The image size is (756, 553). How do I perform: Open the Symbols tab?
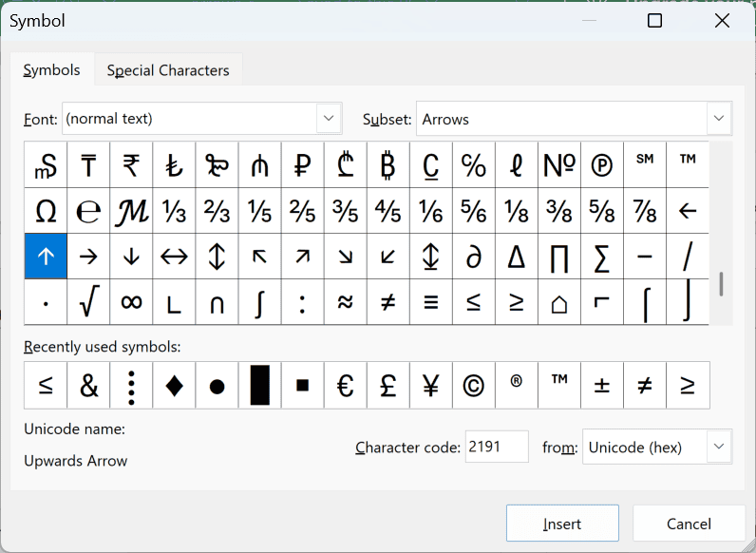(x=52, y=70)
